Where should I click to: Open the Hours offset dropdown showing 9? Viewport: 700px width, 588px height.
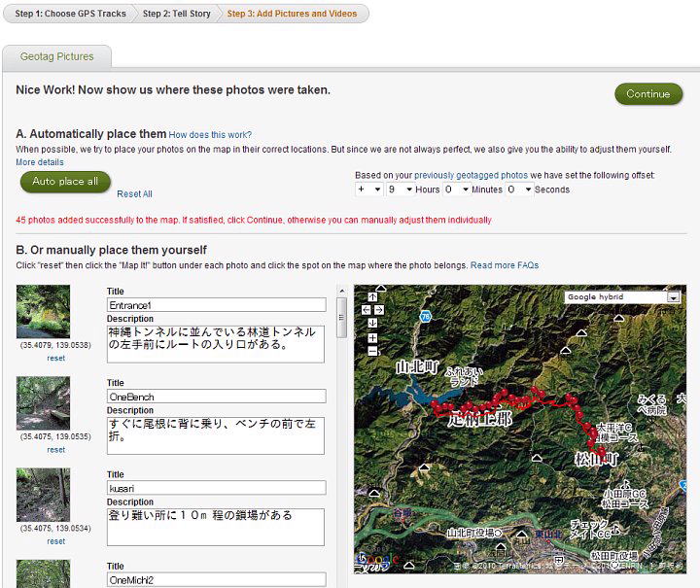pos(400,190)
